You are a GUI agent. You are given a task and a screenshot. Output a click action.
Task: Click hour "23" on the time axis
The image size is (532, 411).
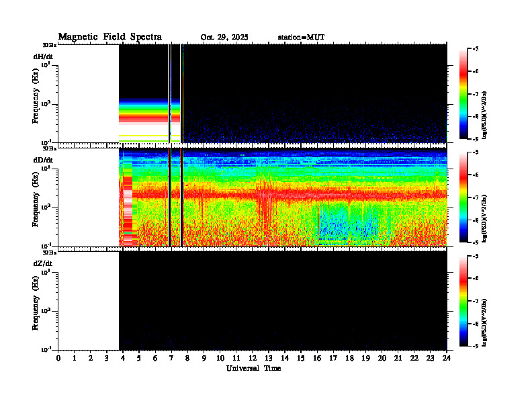431,358
